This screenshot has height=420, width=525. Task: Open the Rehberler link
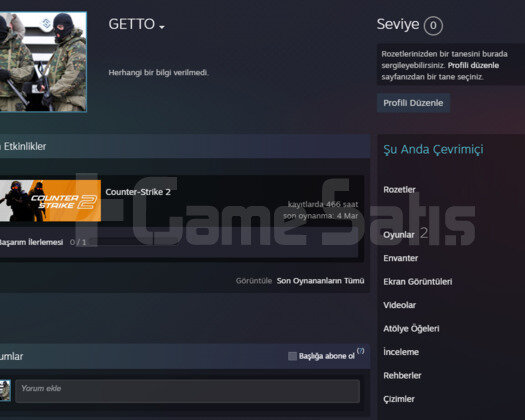click(x=402, y=375)
